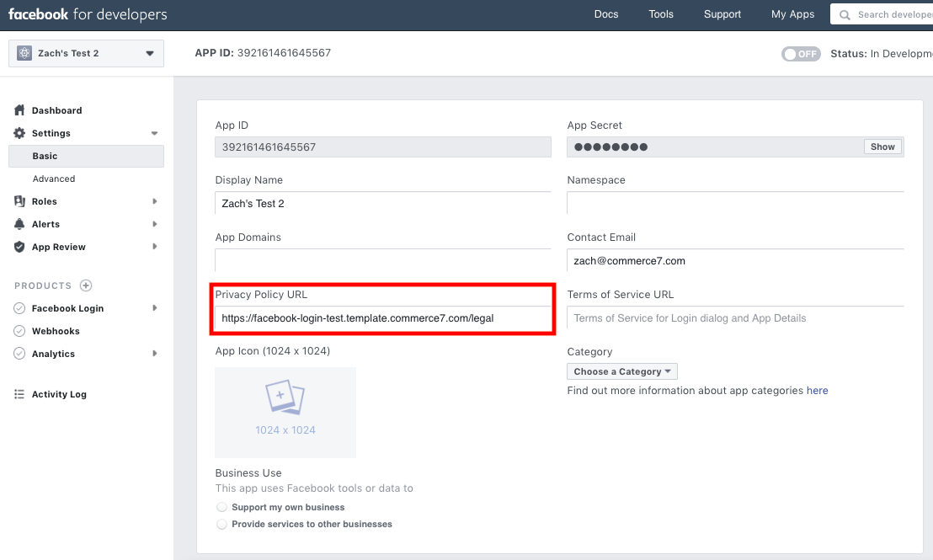The width and height of the screenshot is (933, 560).
Task: Expand the Analytics submenu arrow
Action: 155,354
